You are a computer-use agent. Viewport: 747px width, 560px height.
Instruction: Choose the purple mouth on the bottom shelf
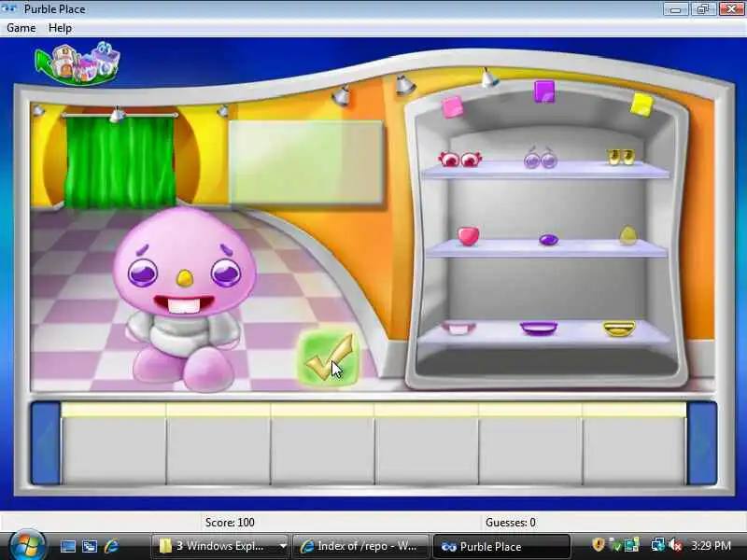pyautogui.click(x=539, y=329)
